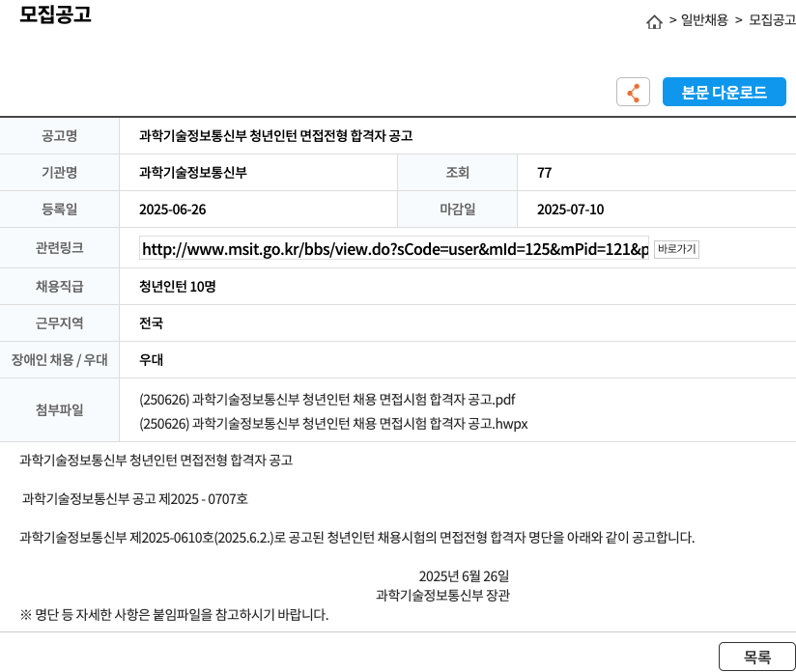The image size is (796, 672).
Task: Download the body via 본문 다운로드 button
Action: pos(724,92)
